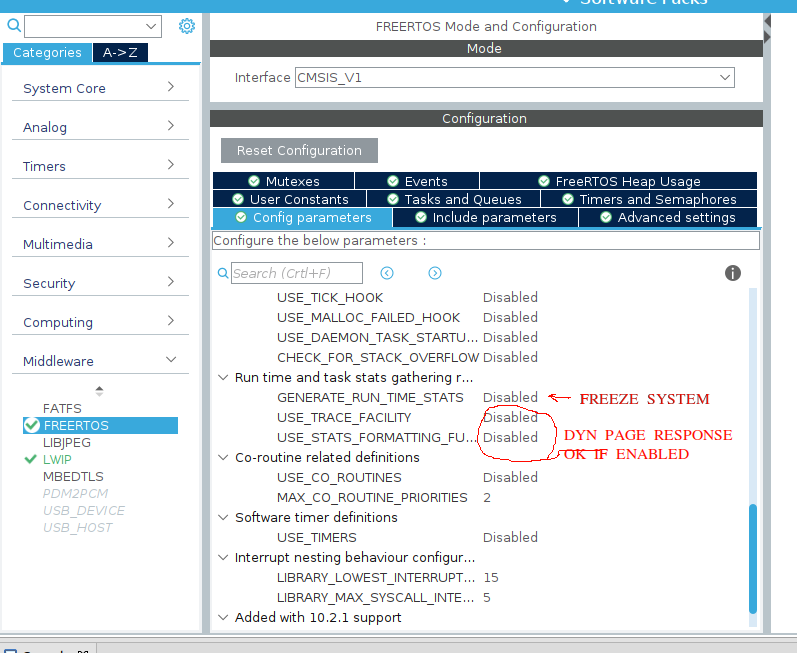Go to previous search result arrow
The image size is (797, 653).
pos(387,273)
